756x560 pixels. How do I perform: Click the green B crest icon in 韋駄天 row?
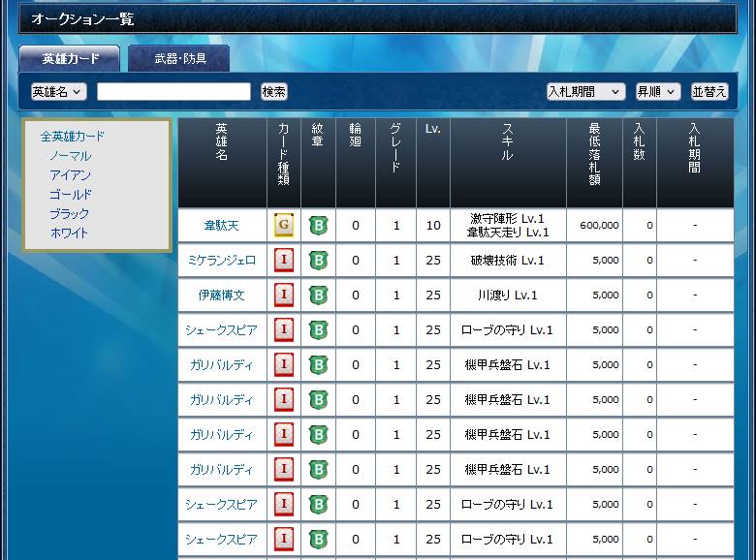318,226
